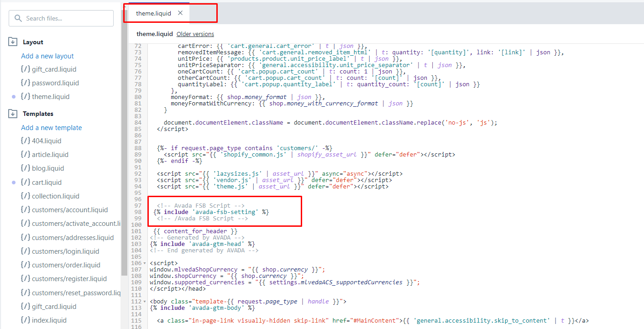Screen dimensions: 644x329
Task: Click line 103 avada-gtm-head include
Action: (x=202, y=244)
